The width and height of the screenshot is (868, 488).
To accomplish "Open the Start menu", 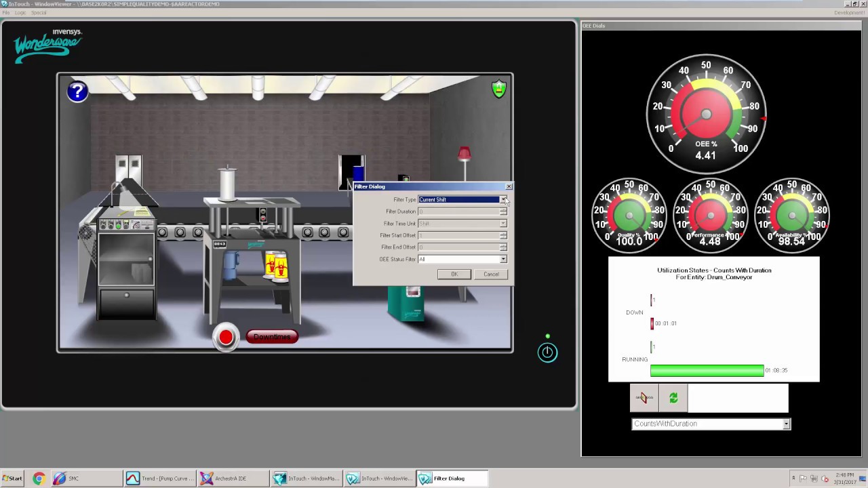I will [x=12, y=479].
